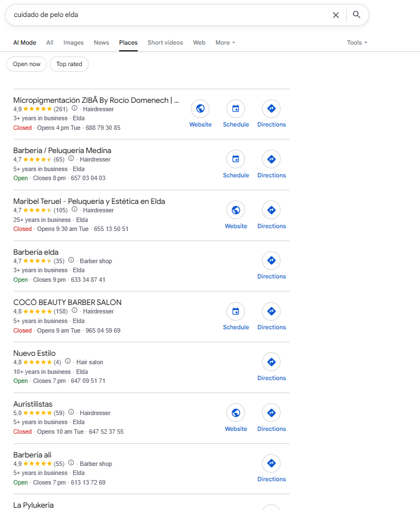Open info icon next to Nuevo Estilo reviews
Image resolution: width=420 pixels, height=510 pixels.
[68, 361]
